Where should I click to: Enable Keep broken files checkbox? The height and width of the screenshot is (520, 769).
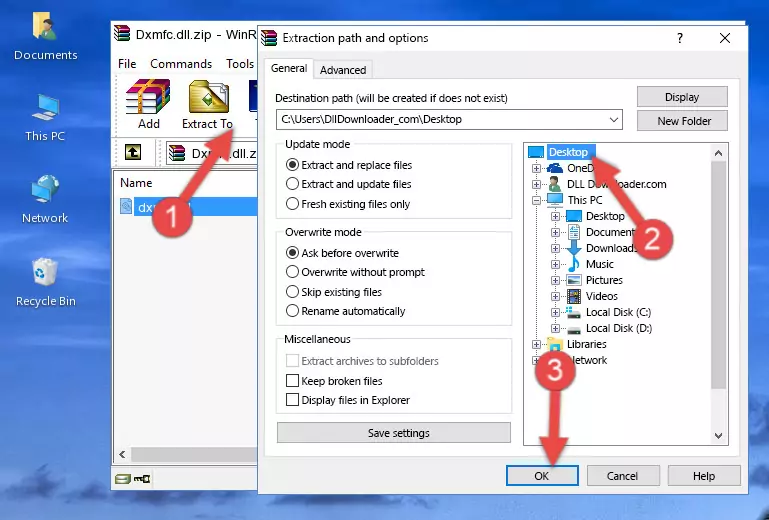click(x=292, y=381)
